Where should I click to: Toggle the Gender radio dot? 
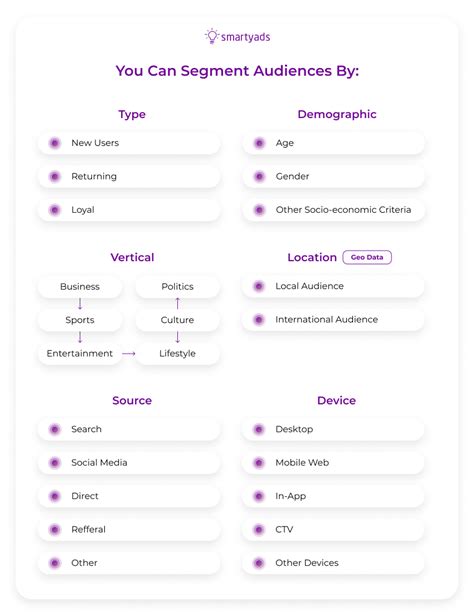tap(259, 176)
